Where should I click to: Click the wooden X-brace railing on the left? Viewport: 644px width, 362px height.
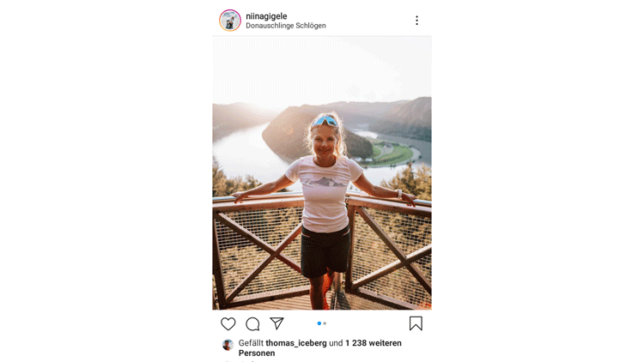coord(259,254)
